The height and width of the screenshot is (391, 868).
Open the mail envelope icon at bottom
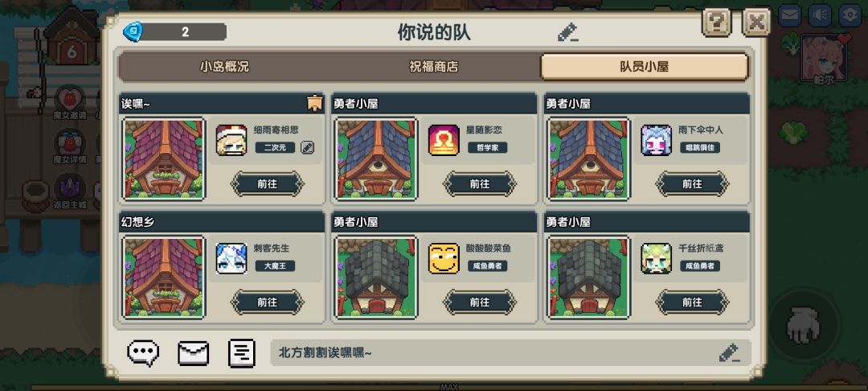(x=193, y=353)
